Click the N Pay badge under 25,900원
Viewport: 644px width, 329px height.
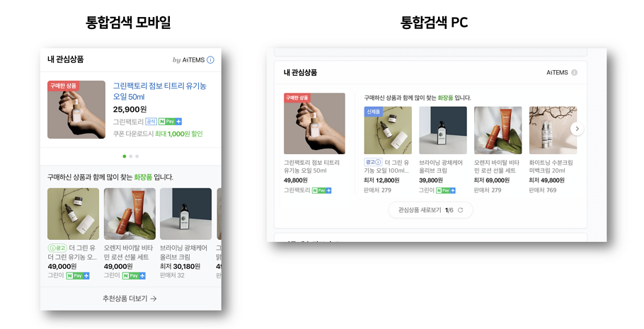point(170,122)
